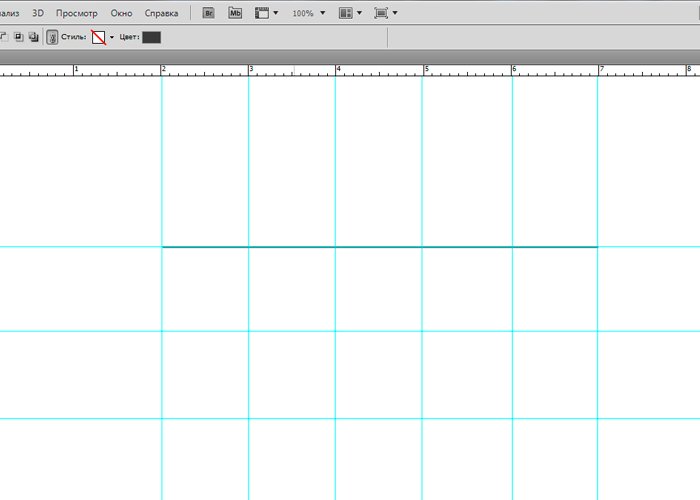Open the Просмотр menu
The width and height of the screenshot is (700, 500).
77,14
